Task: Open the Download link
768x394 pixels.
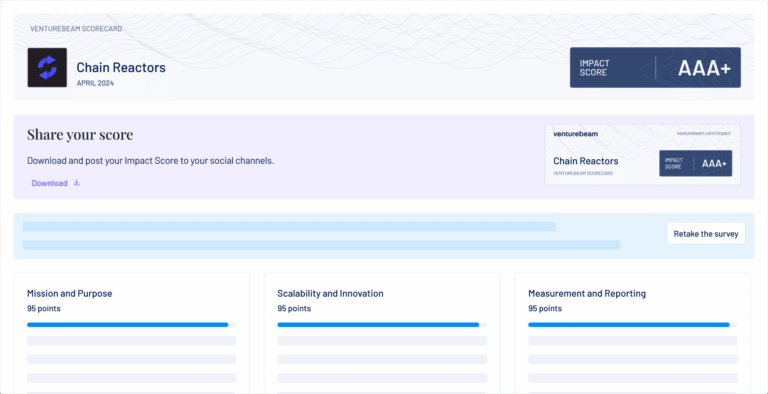Action: tap(49, 183)
